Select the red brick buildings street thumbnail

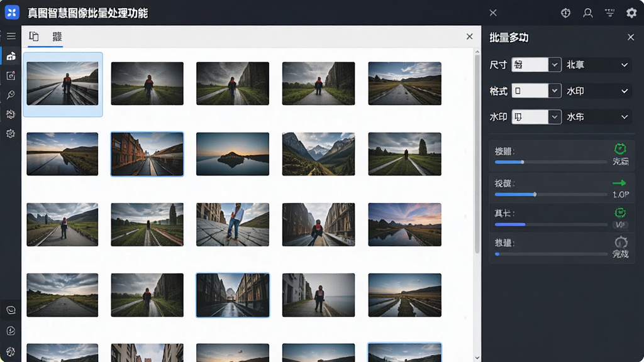click(147, 154)
